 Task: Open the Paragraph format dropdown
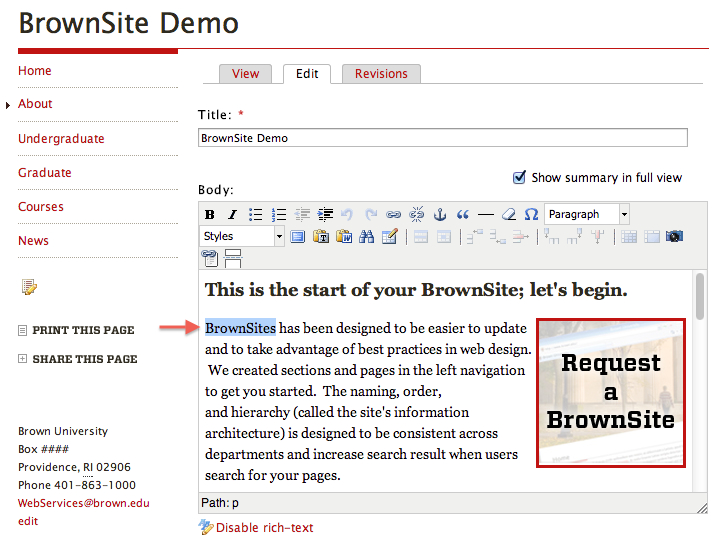click(x=624, y=214)
